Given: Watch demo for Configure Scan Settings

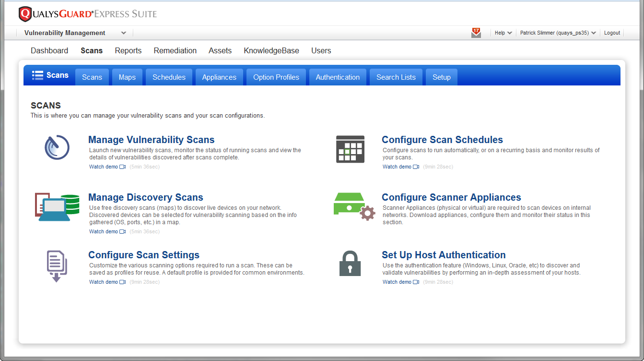Looking at the screenshot, I should [104, 282].
